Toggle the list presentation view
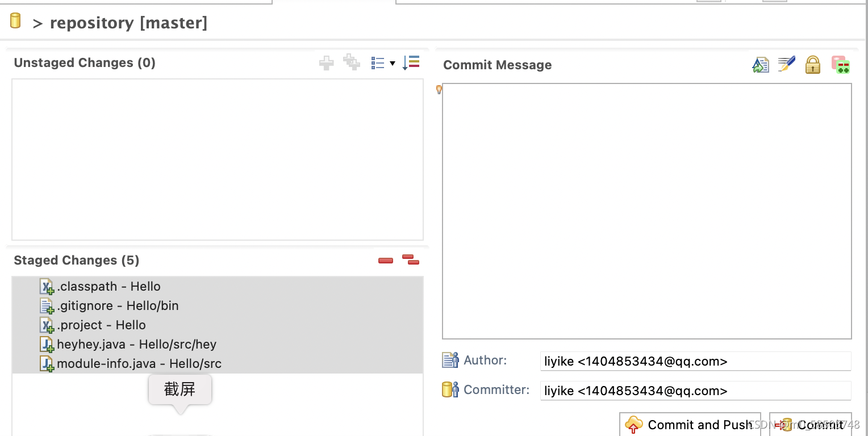The width and height of the screenshot is (868, 436). (x=377, y=62)
